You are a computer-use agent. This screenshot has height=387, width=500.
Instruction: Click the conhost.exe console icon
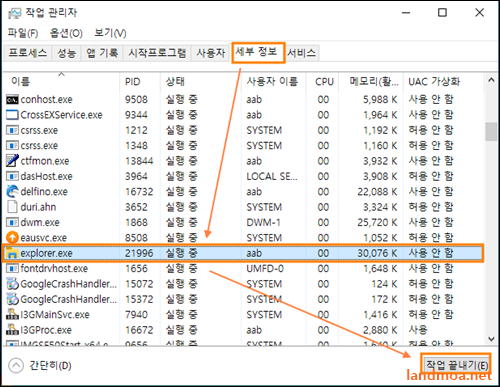point(12,99)
